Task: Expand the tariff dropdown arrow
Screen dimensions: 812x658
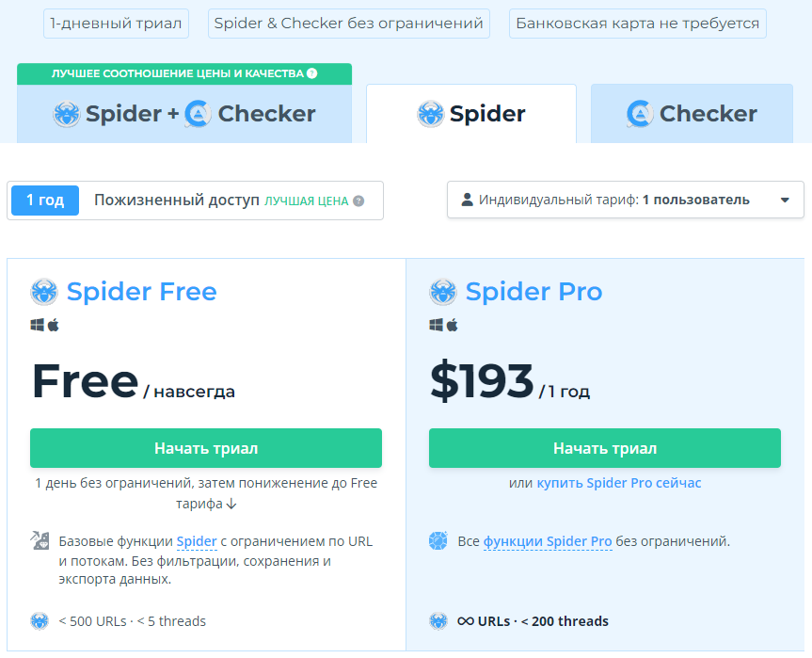Action: click(785, 200)
